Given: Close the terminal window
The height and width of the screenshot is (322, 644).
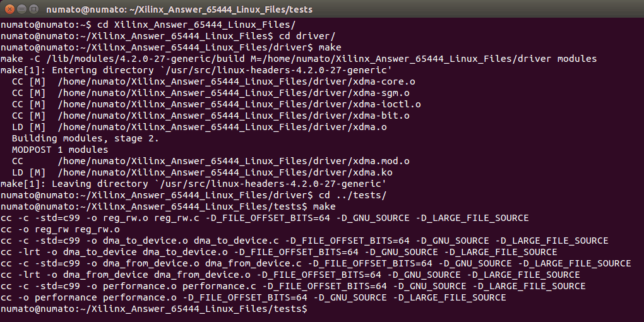Looking at the screenshot, I should click(x=8, y=9).
